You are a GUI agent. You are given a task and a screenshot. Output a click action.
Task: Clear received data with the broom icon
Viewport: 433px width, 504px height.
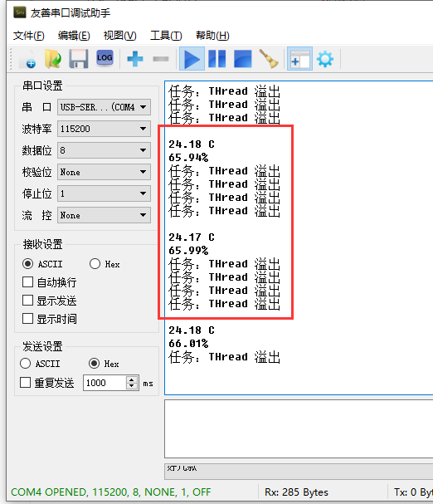(x=269, y=58)
